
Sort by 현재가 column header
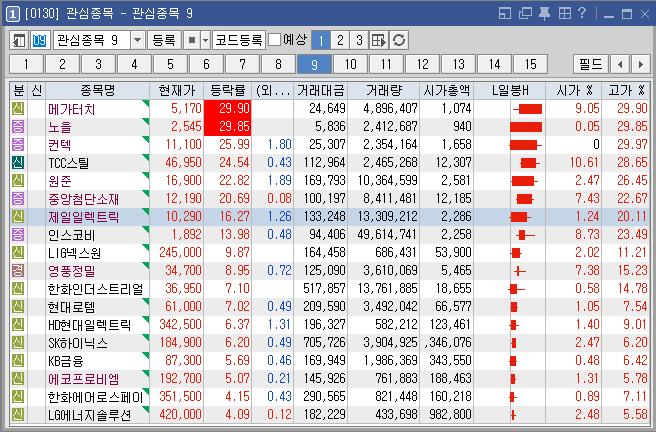pyautogui.click(x=177, y=90)
